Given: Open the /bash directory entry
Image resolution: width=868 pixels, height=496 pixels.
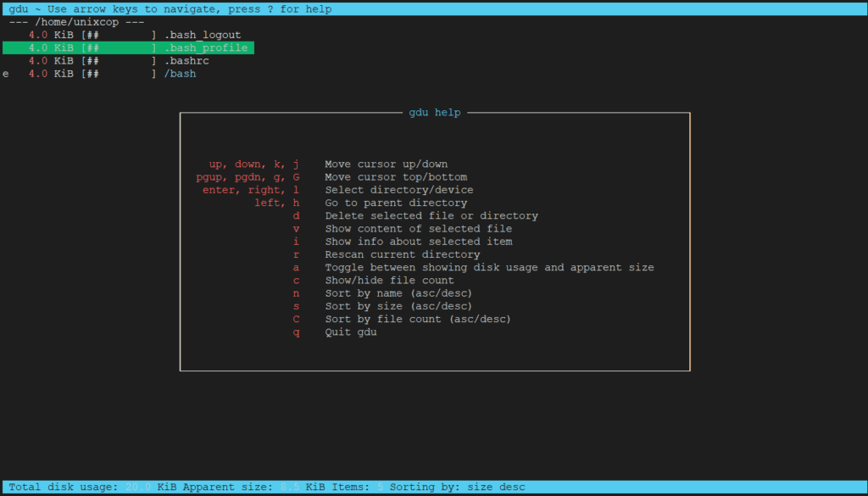Looking at the screenshot, I should (180, 74).
